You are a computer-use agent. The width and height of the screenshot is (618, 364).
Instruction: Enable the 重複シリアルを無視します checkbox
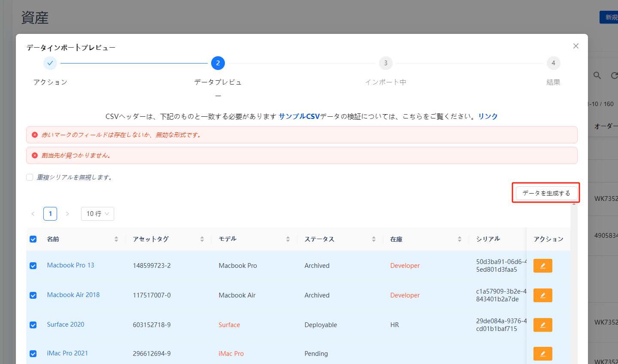coord(29,177)
